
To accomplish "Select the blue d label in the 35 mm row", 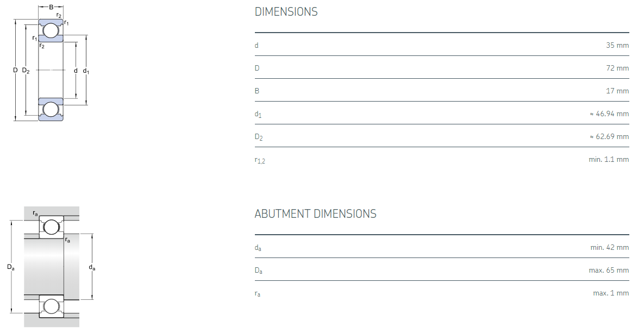I will 257,45.
